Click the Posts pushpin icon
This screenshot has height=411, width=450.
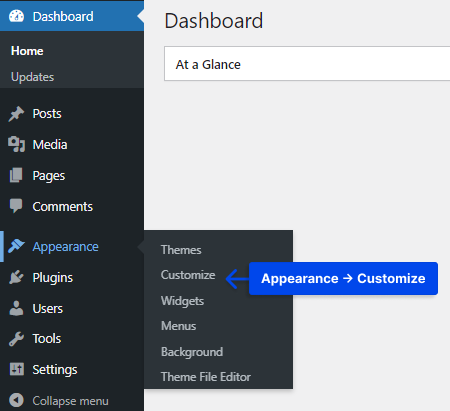coord(16,114)
